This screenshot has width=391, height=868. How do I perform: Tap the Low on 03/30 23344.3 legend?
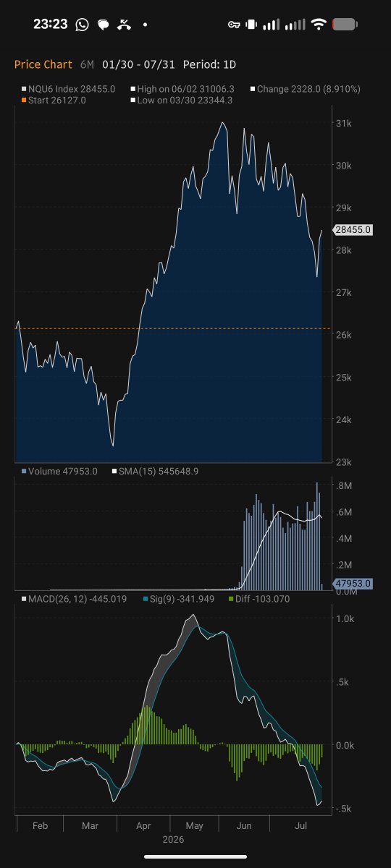(181, 101)
